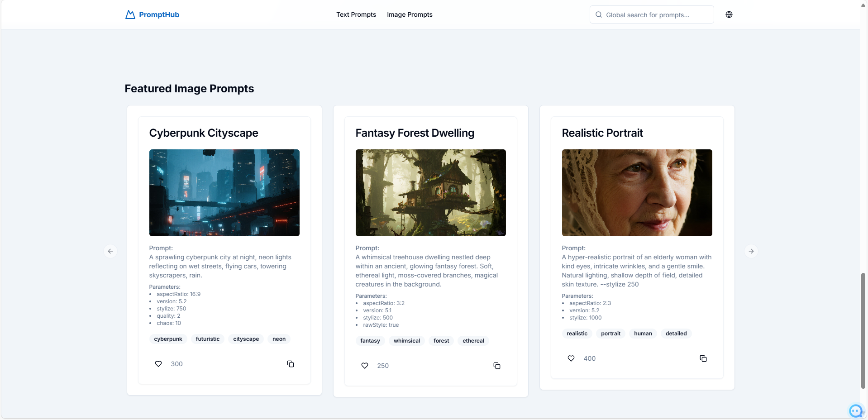Click the PromptHub logo icon

[130, 14]
